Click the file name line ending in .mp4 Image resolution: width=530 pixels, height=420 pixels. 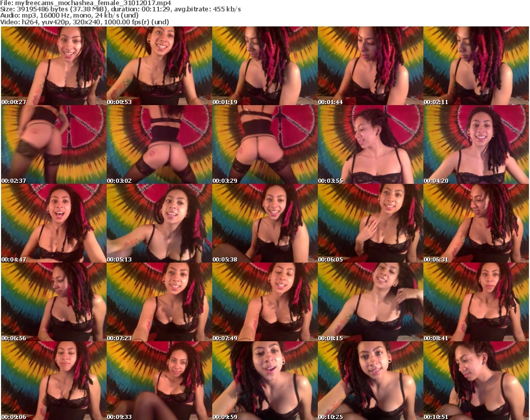point(85,3)
